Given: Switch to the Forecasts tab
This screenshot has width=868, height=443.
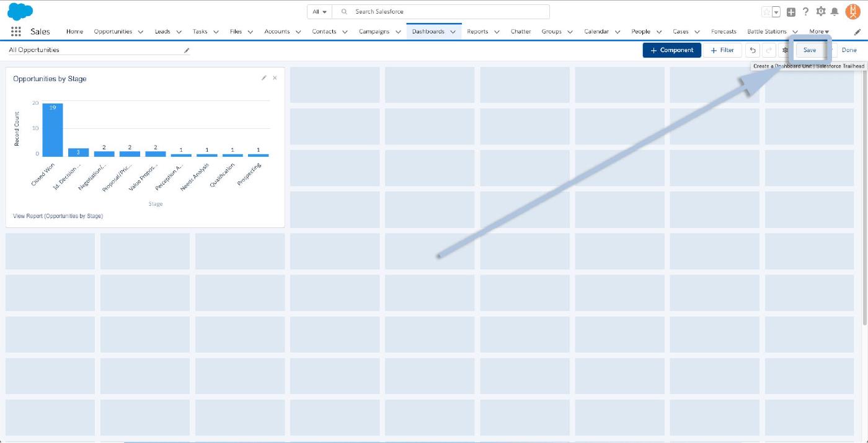Looking at the screenshot, I should 723,32.
